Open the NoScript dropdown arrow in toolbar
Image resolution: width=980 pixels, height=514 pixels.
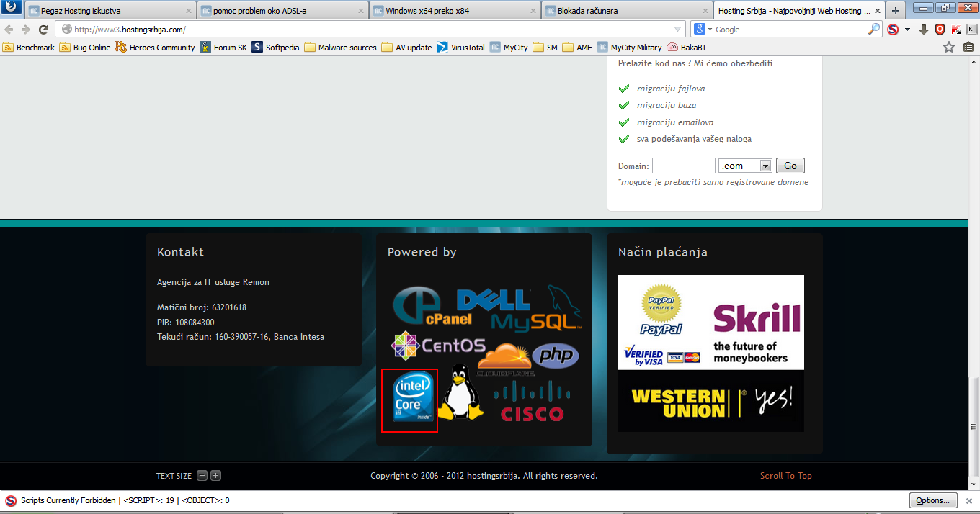click(907, 30)
